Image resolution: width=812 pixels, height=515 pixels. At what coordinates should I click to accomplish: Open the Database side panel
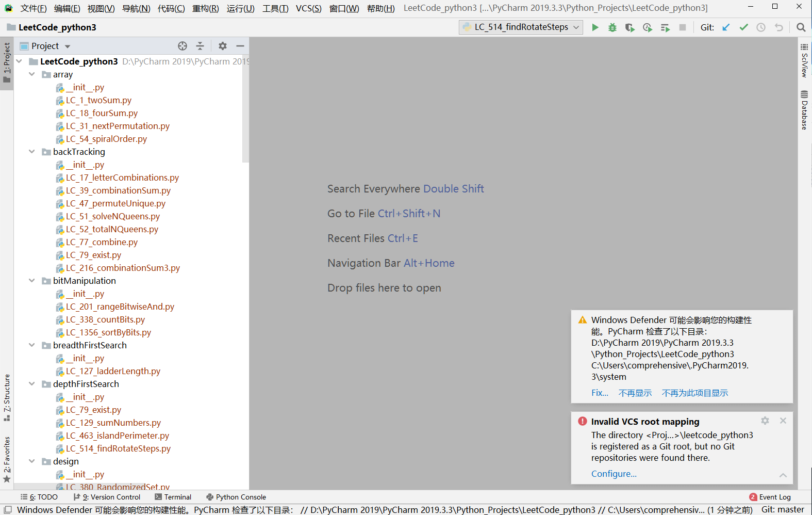click(804, 110)
